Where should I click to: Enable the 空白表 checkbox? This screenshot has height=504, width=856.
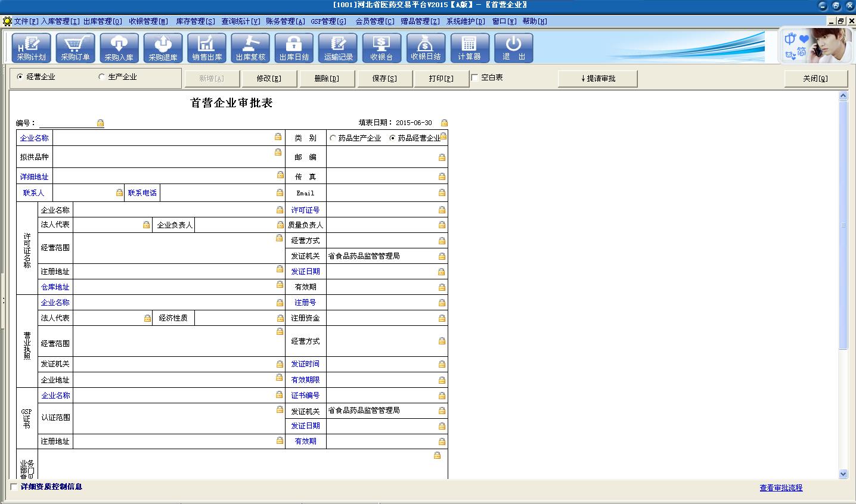[x=474, y=77]
